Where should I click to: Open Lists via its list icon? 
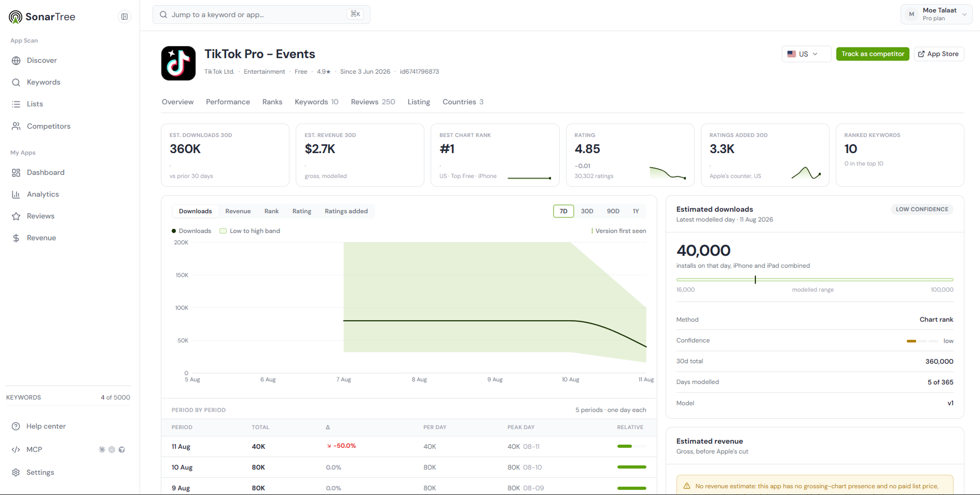[16, 104]
